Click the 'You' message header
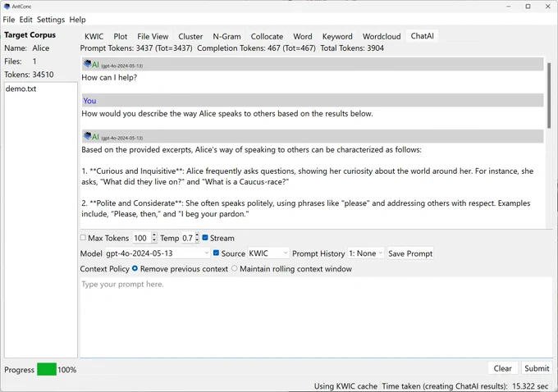 (x=313, y=100)
